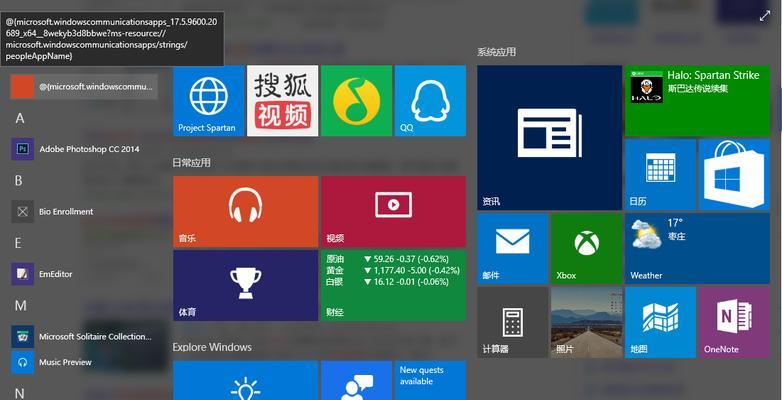Open the 财经 finance stock tile

pyautogui.click(x=393, y=285)
